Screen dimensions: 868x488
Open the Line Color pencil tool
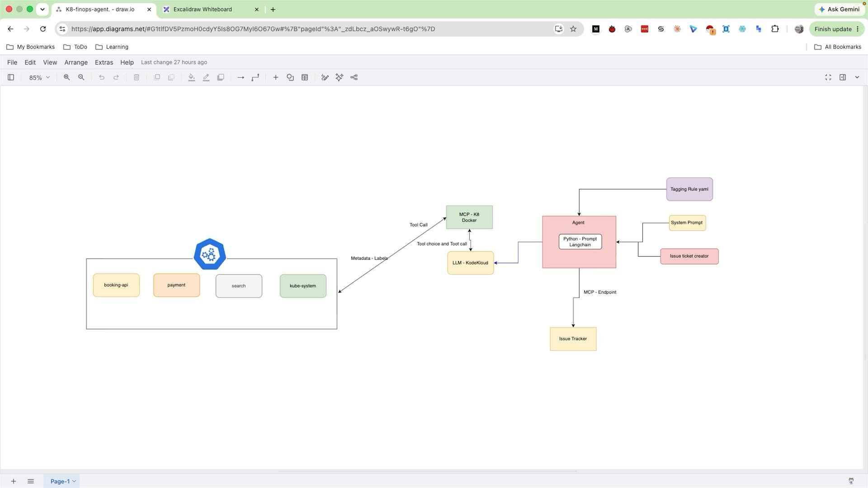206,77
